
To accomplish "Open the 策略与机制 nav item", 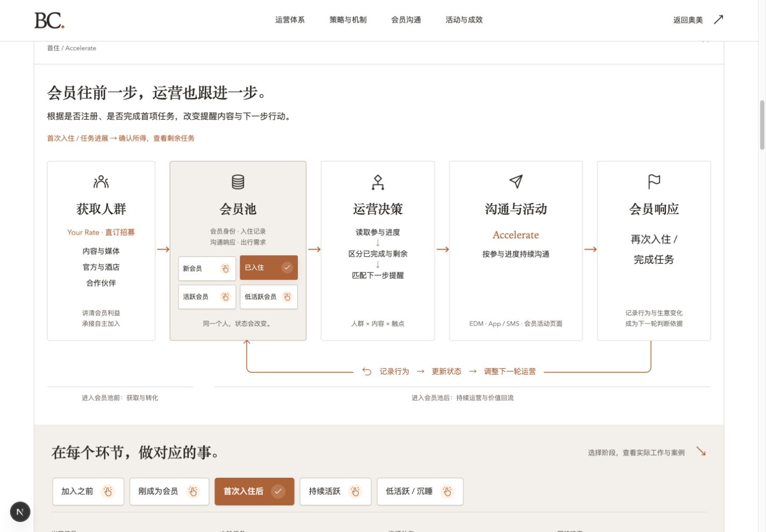I will 348,20.
